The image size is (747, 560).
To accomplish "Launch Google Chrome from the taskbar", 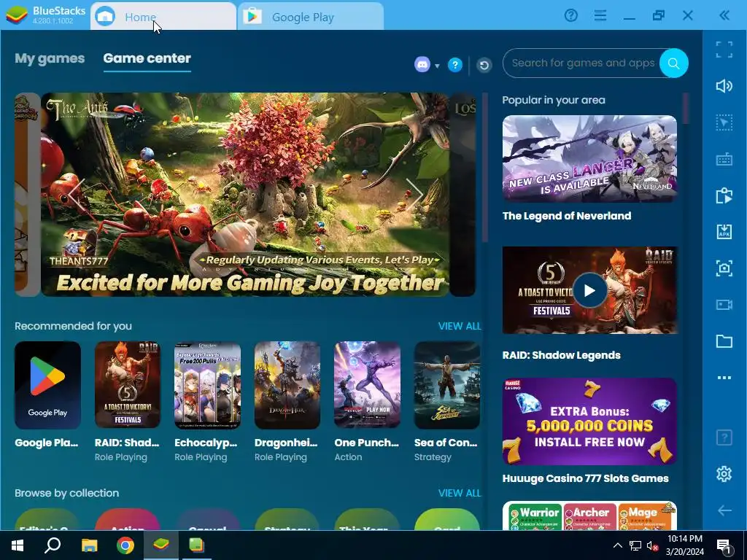I will (x=125, y=545).
